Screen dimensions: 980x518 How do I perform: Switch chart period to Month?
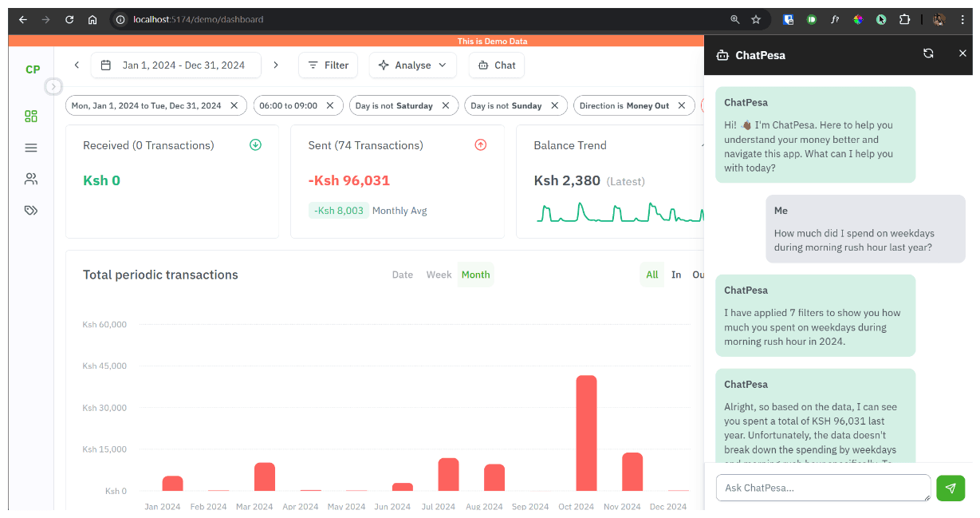pyautogui.click(x=476, y=275)
